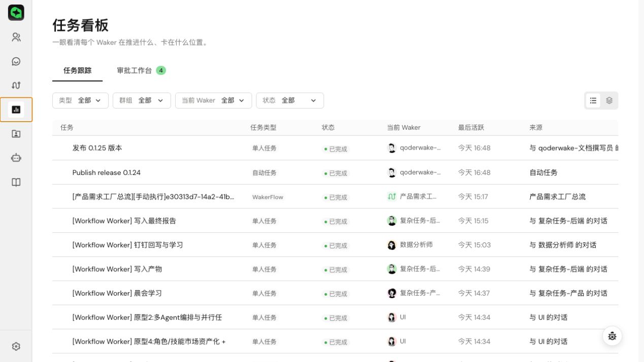The image size is (644, 362).
Task: Open the robot agents sidebar icon
Action: click(16, 158)
